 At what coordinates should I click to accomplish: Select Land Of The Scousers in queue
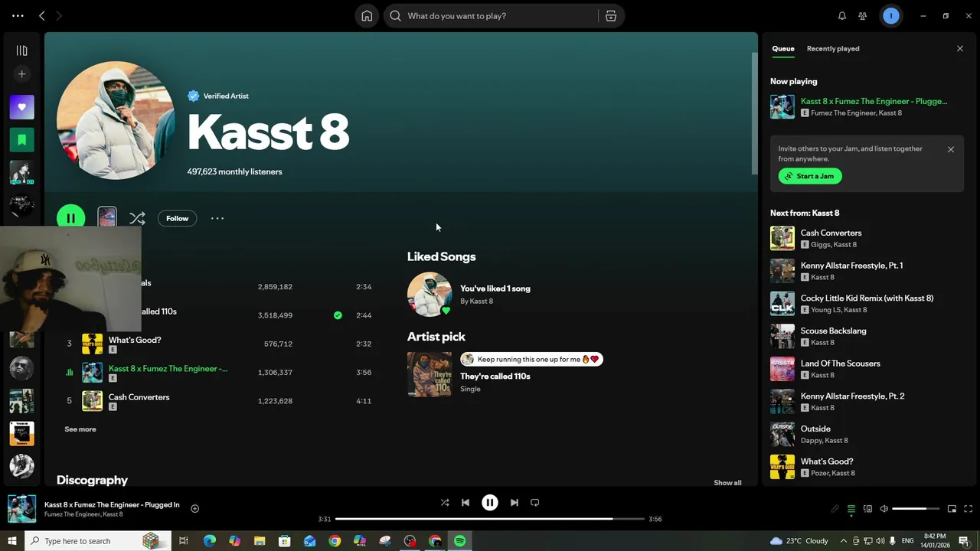click(867, 369)
